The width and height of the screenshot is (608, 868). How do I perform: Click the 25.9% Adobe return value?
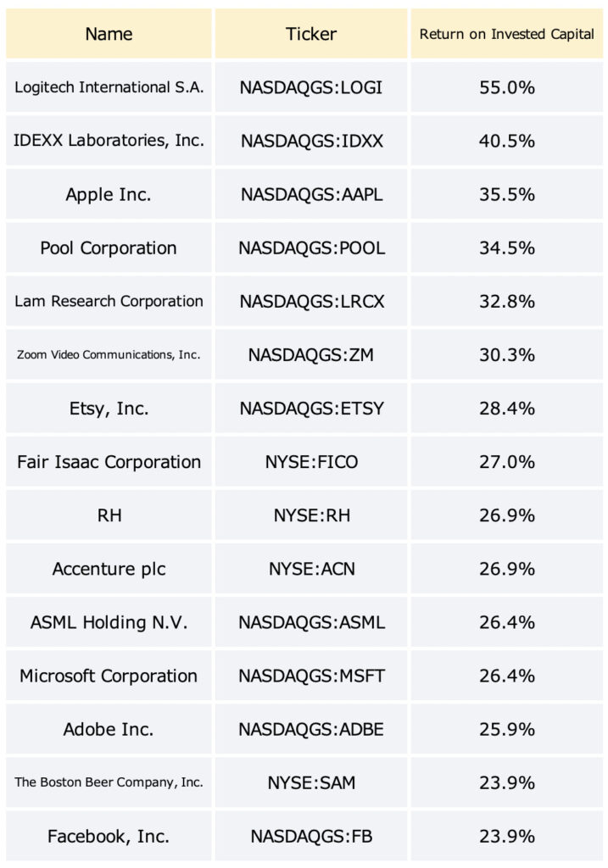coord(507,730)
